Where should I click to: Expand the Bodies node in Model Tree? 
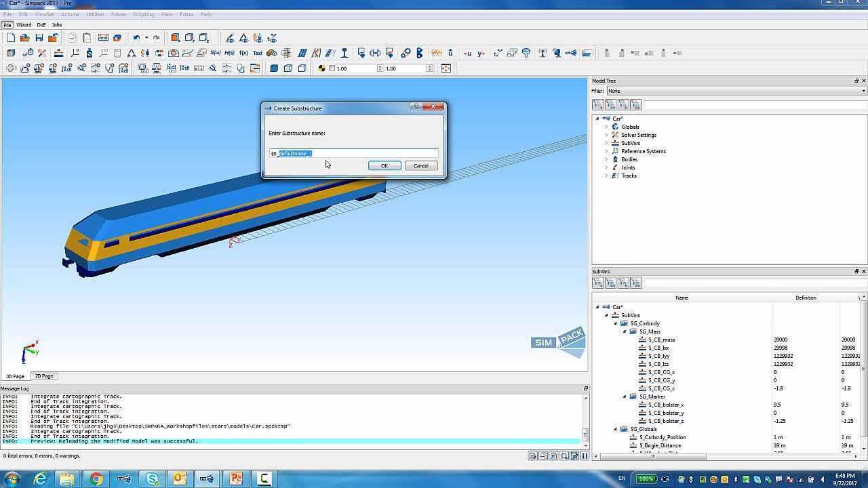click(x=606, y=159)
